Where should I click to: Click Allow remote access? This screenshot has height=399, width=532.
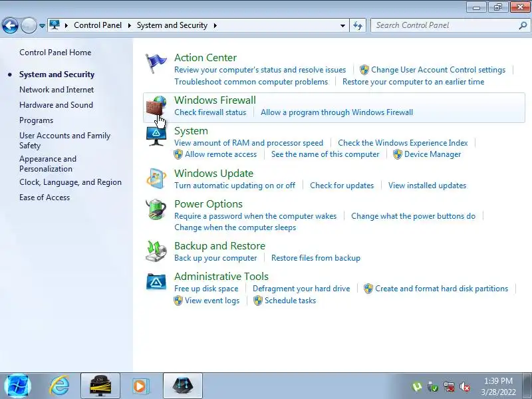coord(221,154)
